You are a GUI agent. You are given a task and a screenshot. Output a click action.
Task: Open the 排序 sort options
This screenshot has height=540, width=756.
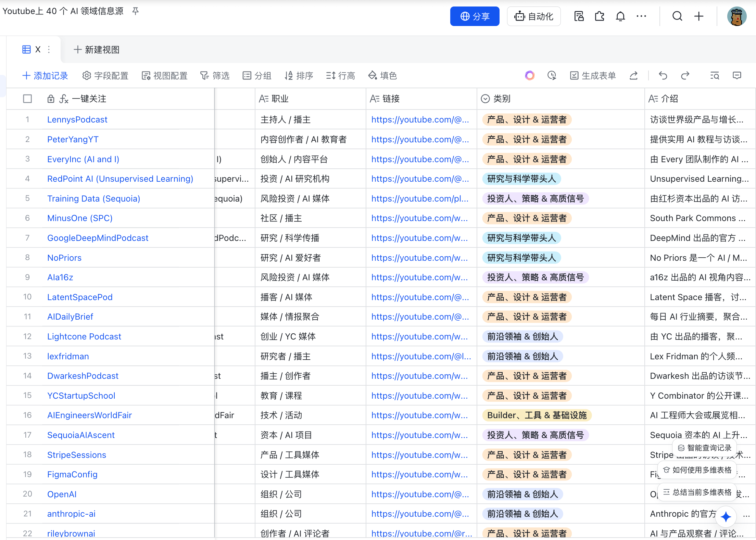pos(299,76)
